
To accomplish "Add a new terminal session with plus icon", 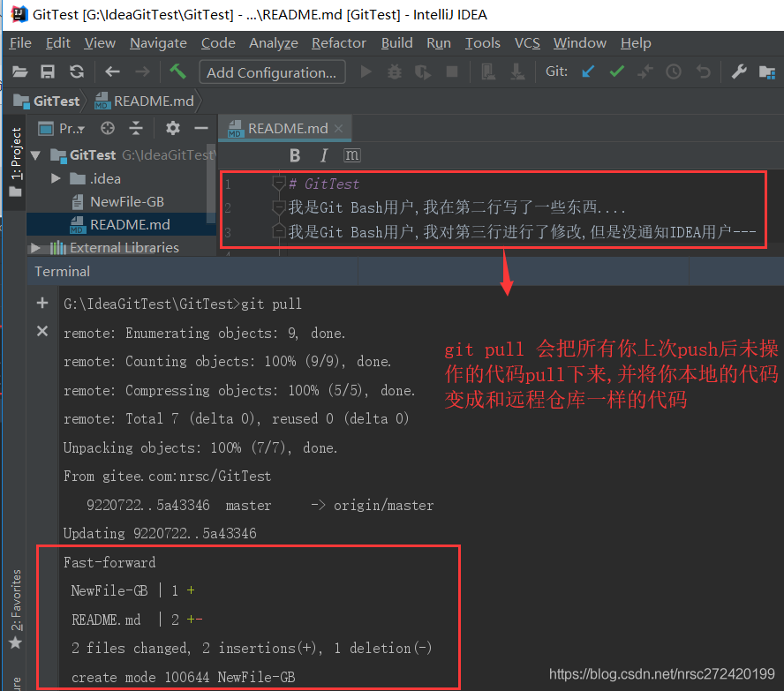I will pyautogui.click(x=42, y=304).
